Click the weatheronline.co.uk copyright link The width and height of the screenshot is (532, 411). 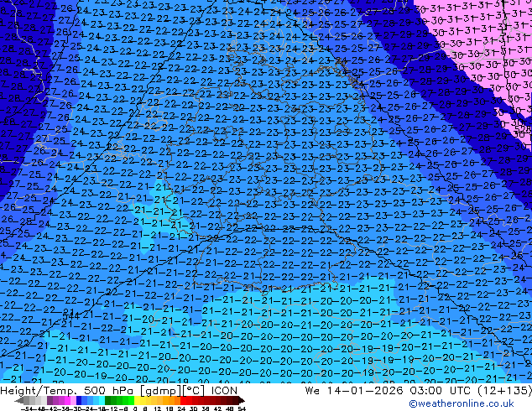(x=462, y=403)
